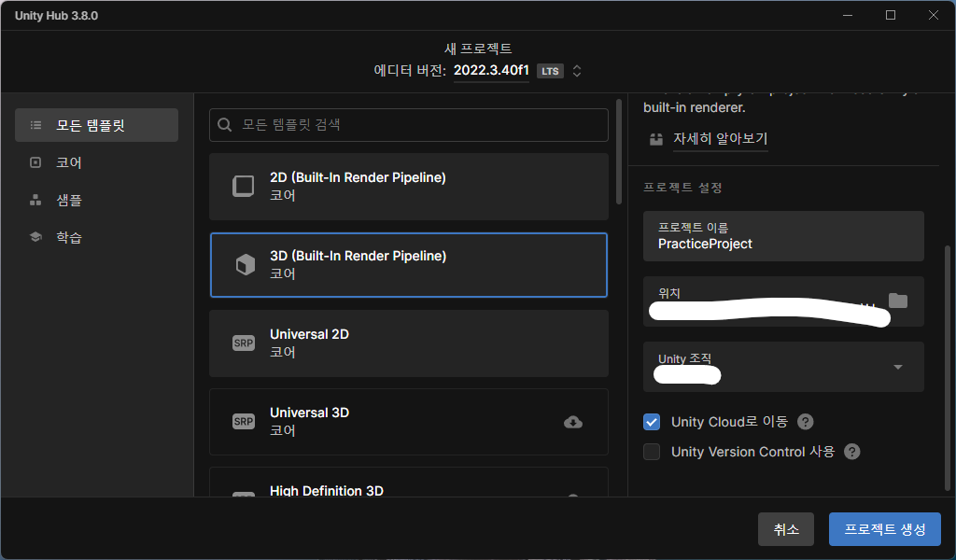
Task: Click the project settings panel scrollbar
Action: pos(948,368)
